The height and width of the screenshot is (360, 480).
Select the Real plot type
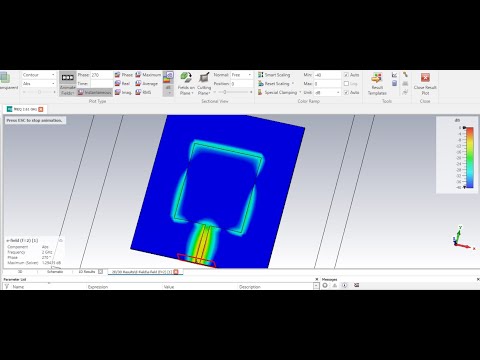(122, 83)
